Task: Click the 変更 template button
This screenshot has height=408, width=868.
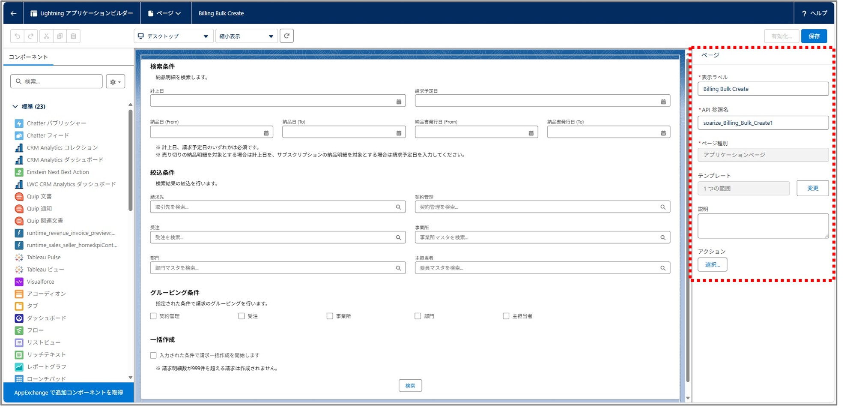Action: tap(812, 188)
